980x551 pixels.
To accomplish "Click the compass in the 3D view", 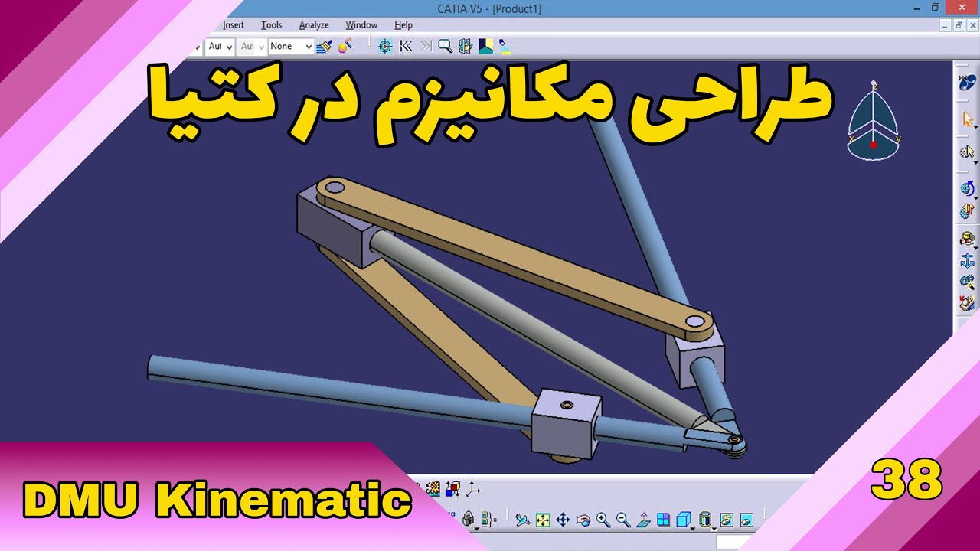I will point(874,121).
